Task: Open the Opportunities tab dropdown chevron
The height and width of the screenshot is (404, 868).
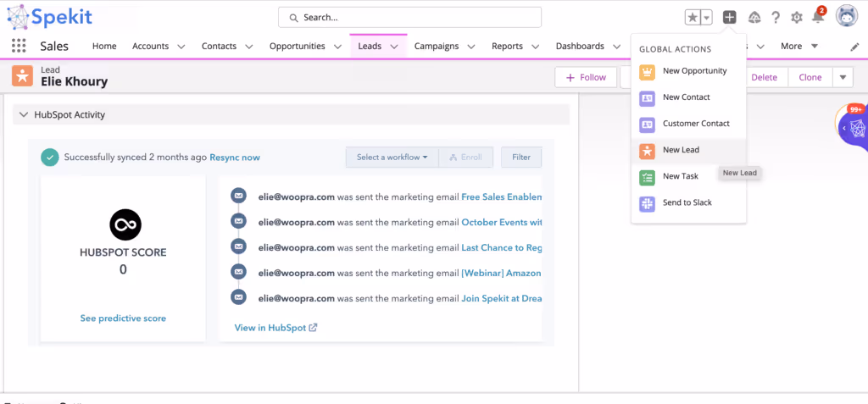Action: point(337,47)
